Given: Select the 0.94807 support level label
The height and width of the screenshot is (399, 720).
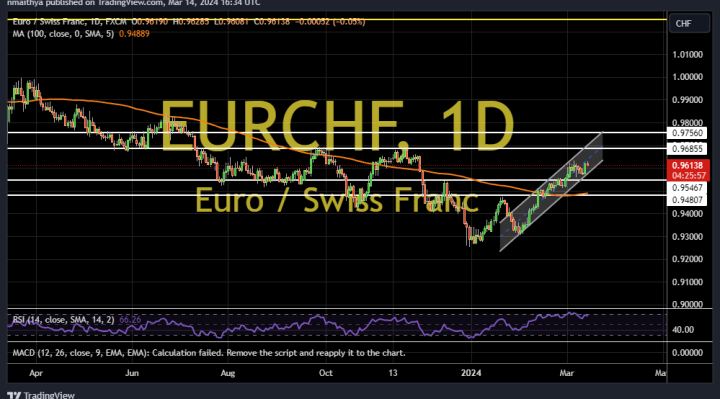Looking at the screenshot, I should 687,200.
